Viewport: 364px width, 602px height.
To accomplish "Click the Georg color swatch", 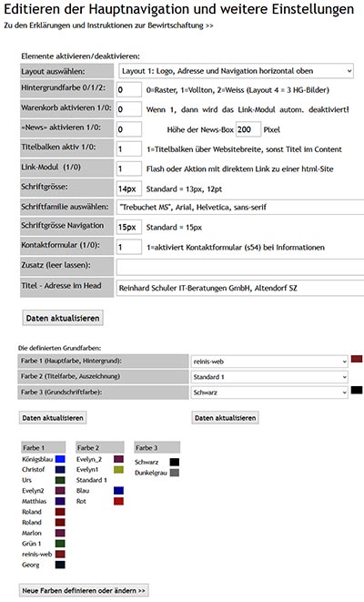I will click(60, 565).
